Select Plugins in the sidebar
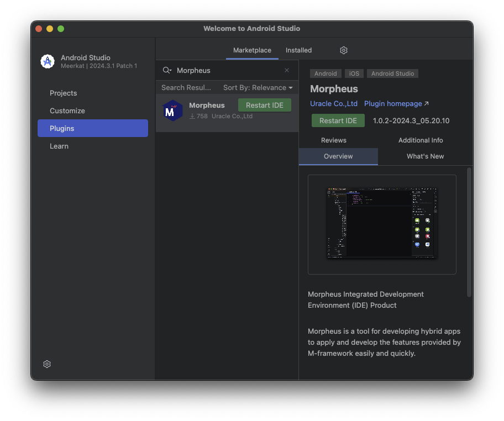The height and width of the screenshot is (421, 504). click(x=93, y=128)
